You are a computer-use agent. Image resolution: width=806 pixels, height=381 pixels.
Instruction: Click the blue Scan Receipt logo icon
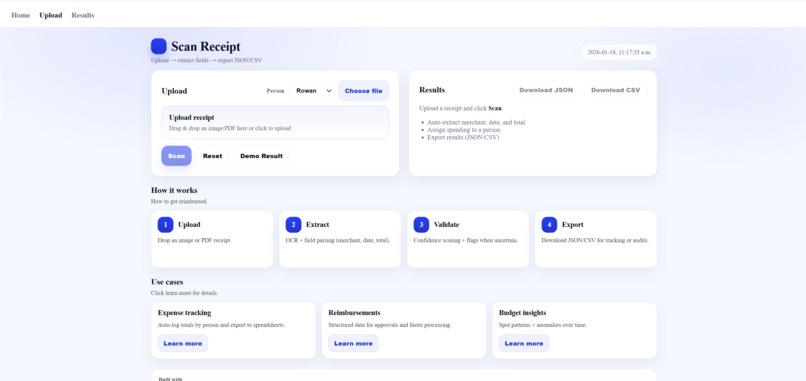158,46
